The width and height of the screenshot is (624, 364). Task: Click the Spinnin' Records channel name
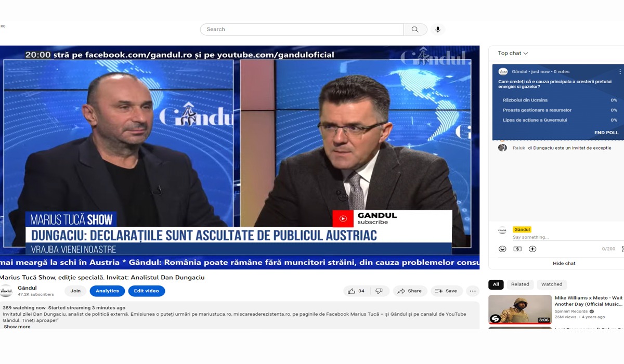tap(571, 311)
